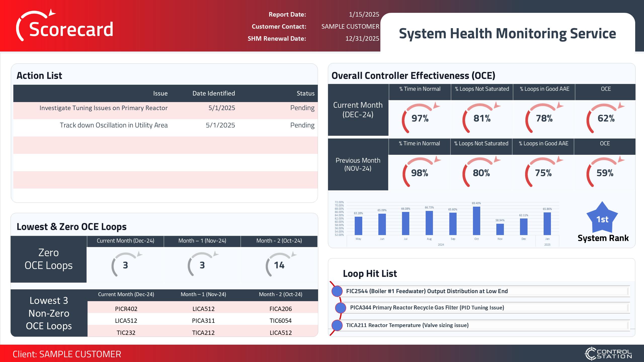
Task: Click the LICA512 loop in Lowest 3 list
Action: pyautogui.click(x=126, y=321)
